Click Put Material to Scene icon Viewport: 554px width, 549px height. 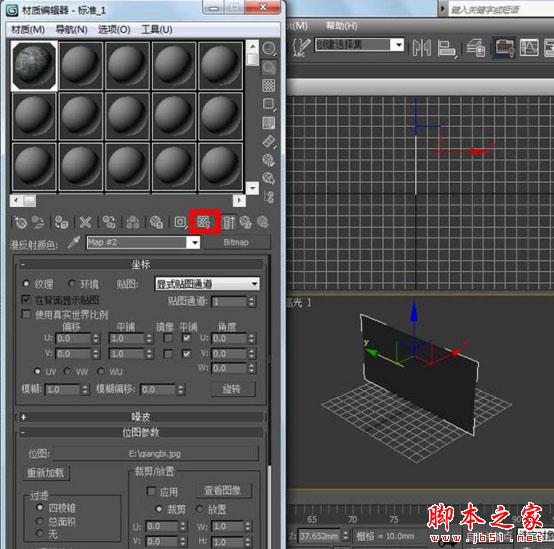(x=39, y=223)
